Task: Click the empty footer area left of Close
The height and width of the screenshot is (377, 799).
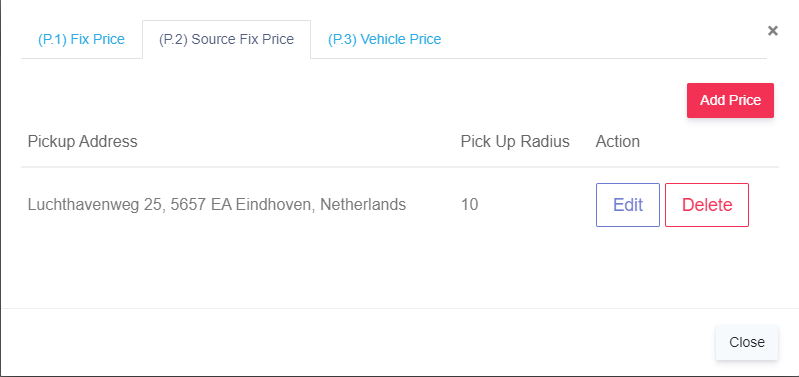Action: click(x=357, y=342)
